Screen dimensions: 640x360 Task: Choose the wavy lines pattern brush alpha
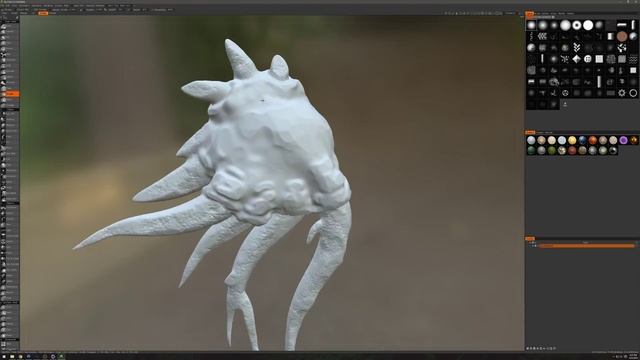[633, 59]
